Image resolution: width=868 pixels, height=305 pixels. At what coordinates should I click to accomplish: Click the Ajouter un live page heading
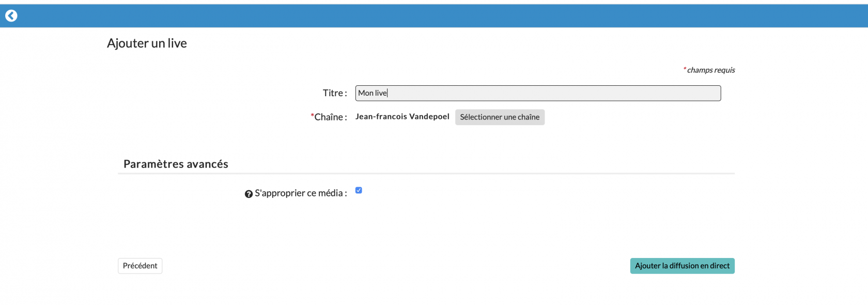[x=147, y=43]
